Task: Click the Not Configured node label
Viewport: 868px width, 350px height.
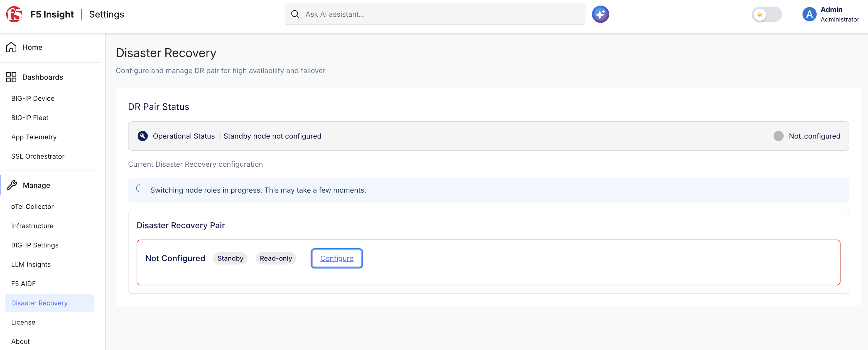Action: 175,258
